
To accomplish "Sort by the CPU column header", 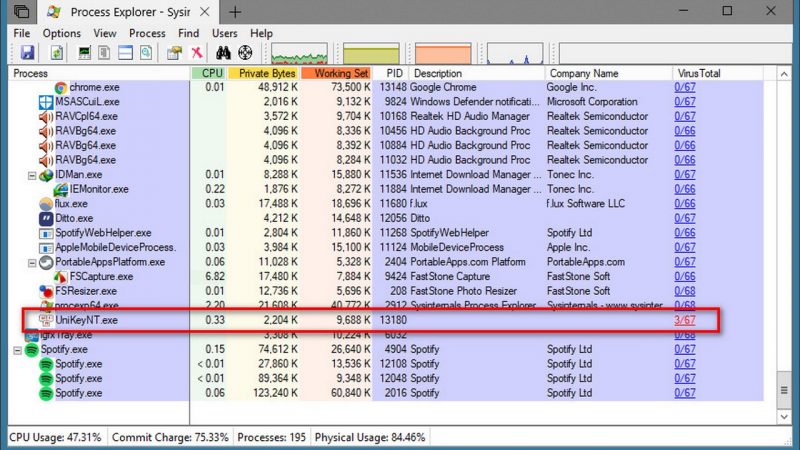I will pos(208,73).
